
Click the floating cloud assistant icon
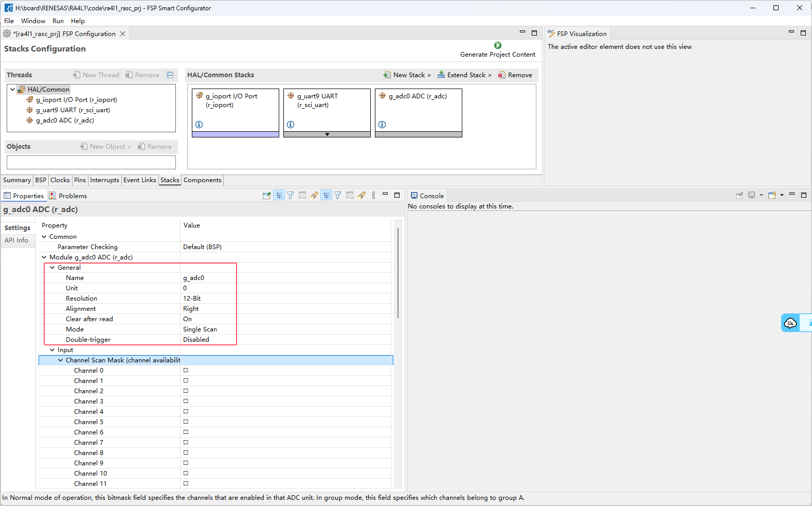pyautogui.click(x=790, y=323)
